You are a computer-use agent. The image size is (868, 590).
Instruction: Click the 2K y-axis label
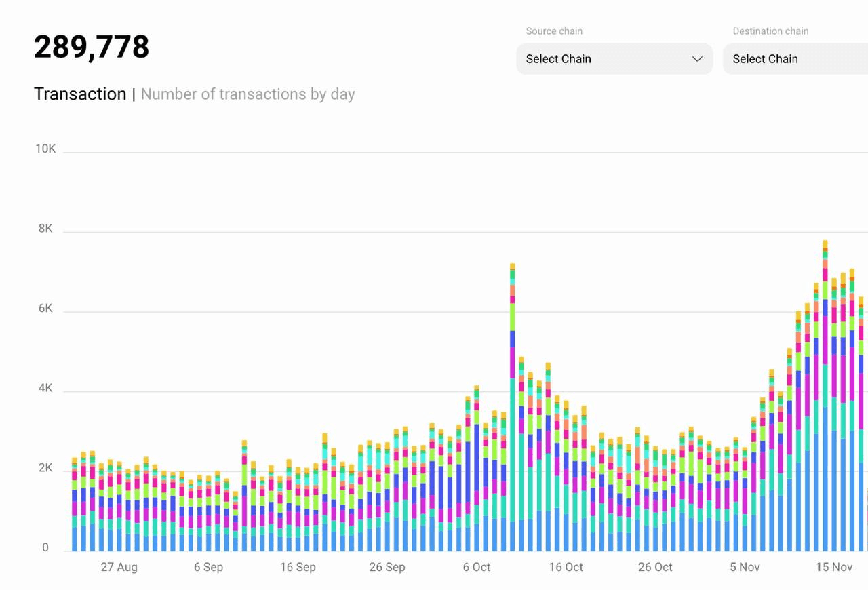click(45, 468)
